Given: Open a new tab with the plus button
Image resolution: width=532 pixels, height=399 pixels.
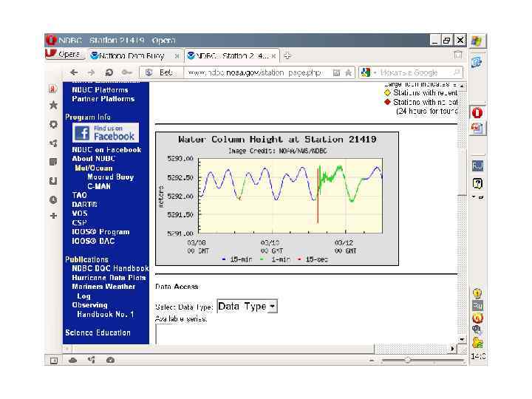Looking at the screenshot, I should click(x=287, y=56).
